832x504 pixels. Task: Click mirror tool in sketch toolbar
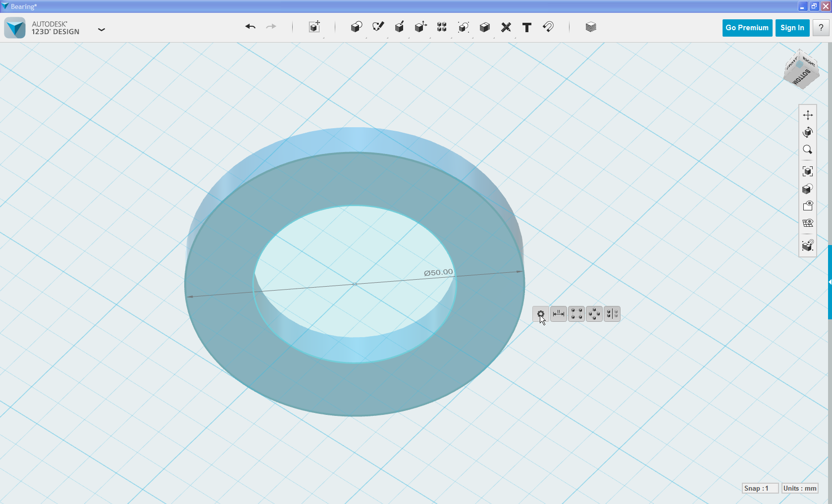[x=612, y=314]
